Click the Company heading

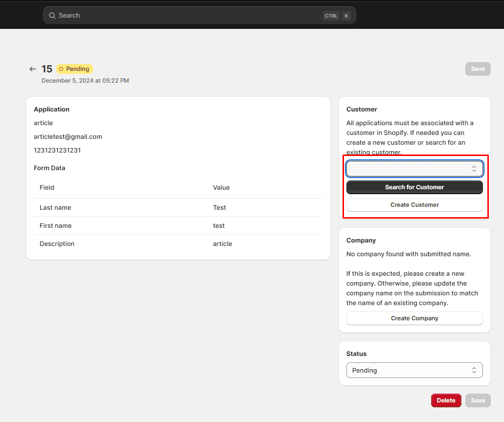click(361, 241)
